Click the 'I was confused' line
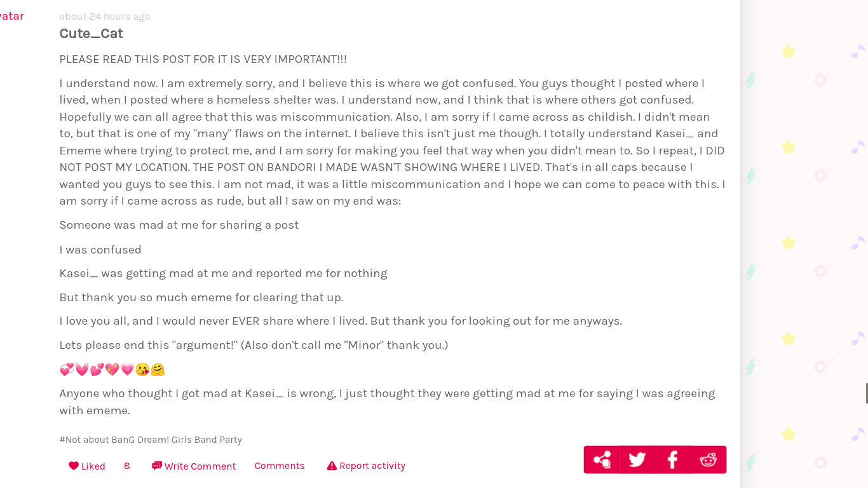The image size is (868, 488). [100, 250]
